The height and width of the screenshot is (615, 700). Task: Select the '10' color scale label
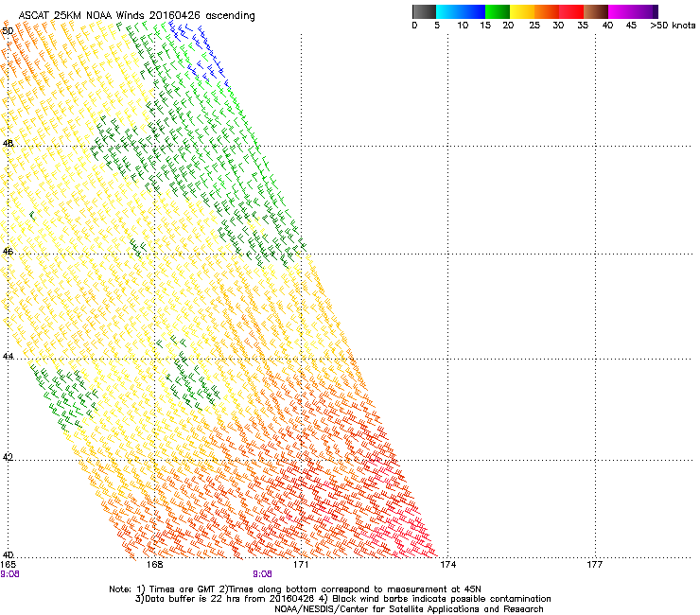(463, 26)
